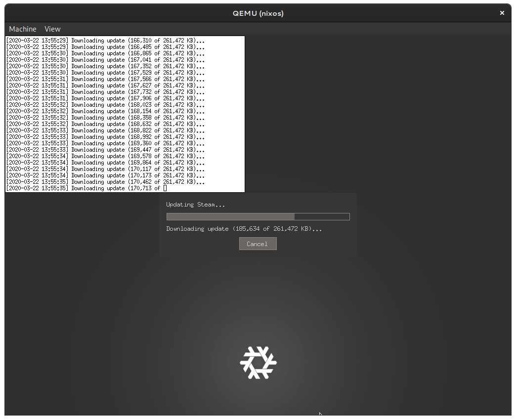Click 'Downloading update (185,634 of 261,472 KB)...' status text

click(x=244, y=229)
